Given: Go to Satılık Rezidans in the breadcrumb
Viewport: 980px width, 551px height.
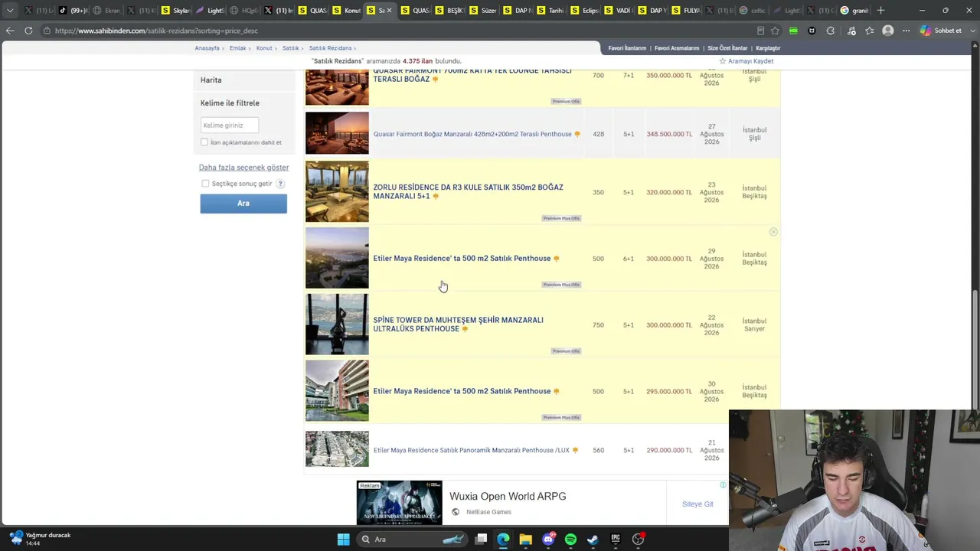Looking at the screenshot, I should [x=330, y=48].
